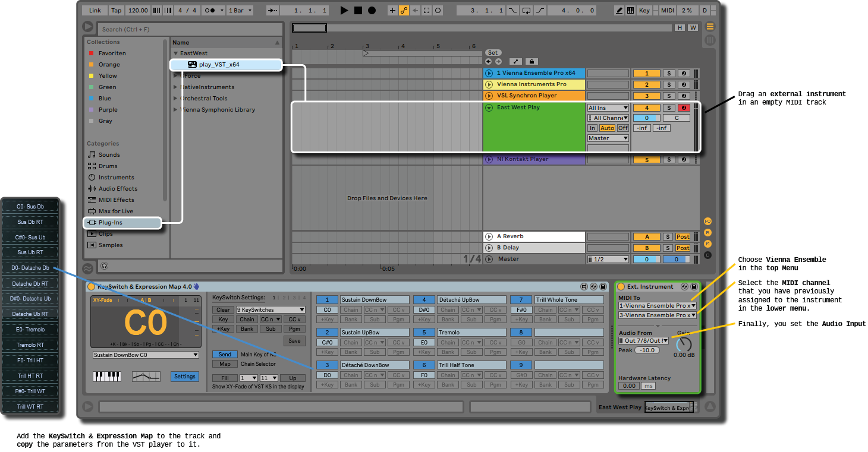Image resolution: width=868 pixels, height=452 pixels.
Task: Click the browser preview headphone icon
Action: click(105, 267)
